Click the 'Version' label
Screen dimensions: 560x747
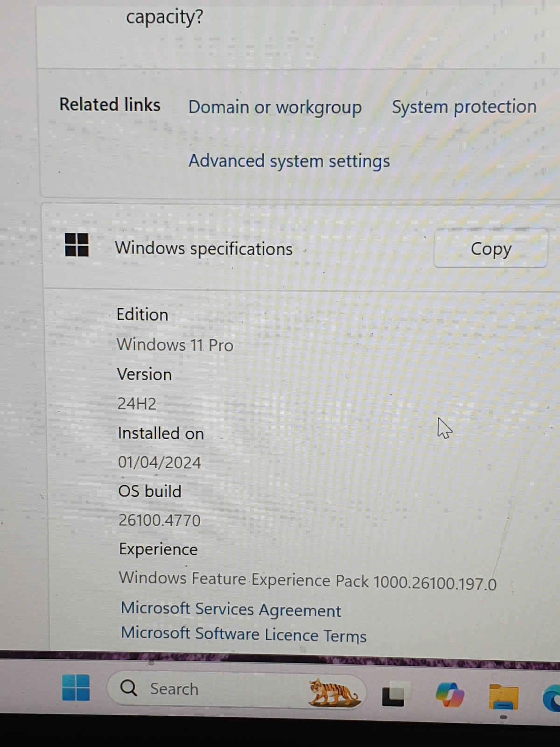145,374
